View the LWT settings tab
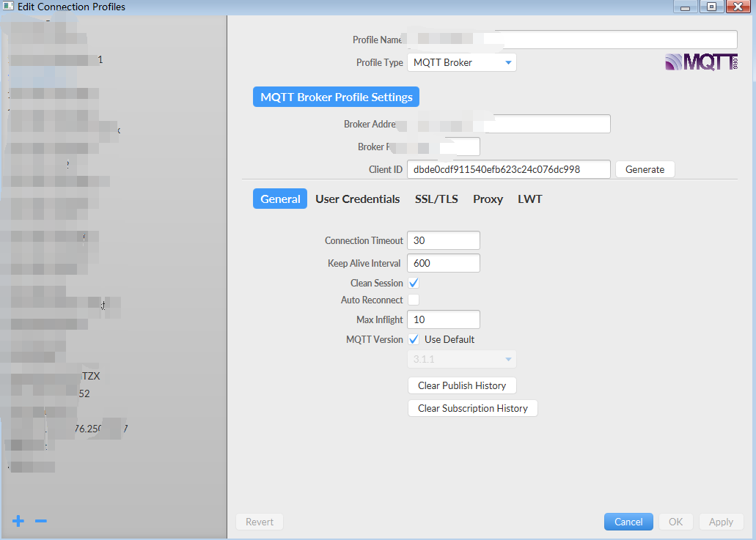 (x=530, y=199)
